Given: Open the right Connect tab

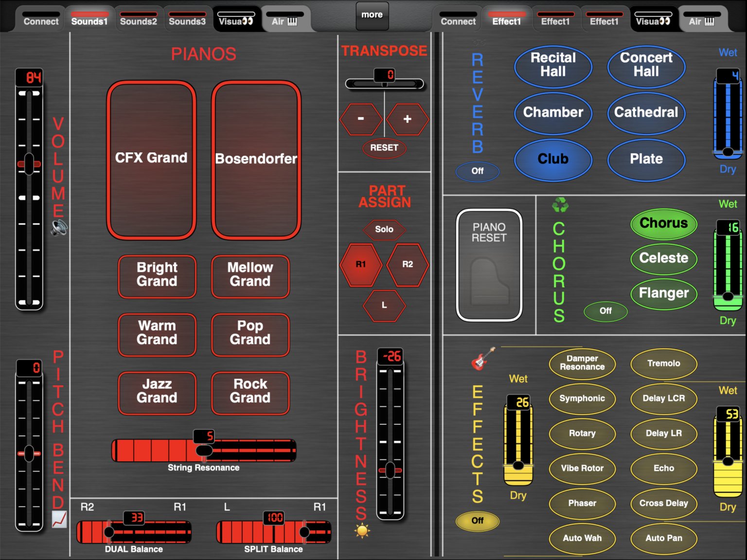Looking at the screenshot, I should point(458,18).
